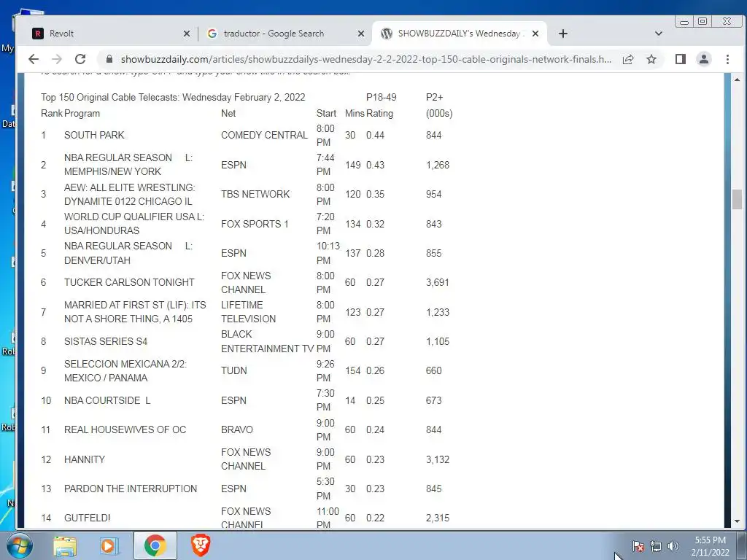Open the side panel icon
747x560 pixels.
point(681,59)
